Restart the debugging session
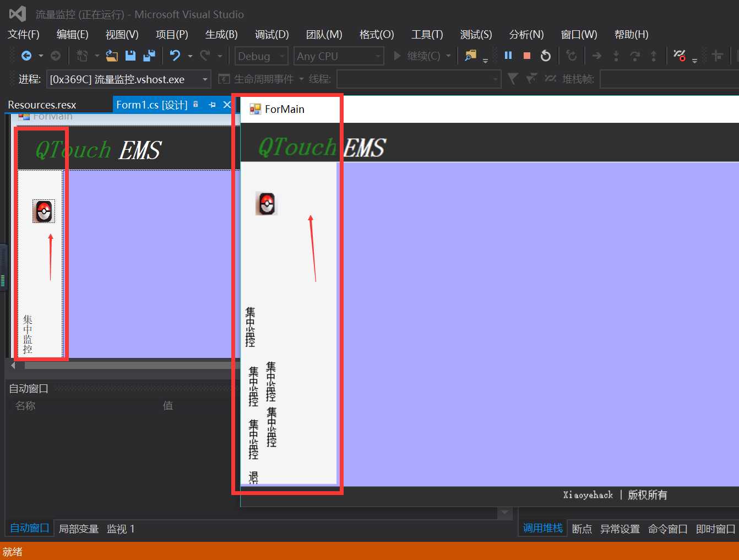Image resolution: width=739 pixels, height=560 pixels. [546, 56]
